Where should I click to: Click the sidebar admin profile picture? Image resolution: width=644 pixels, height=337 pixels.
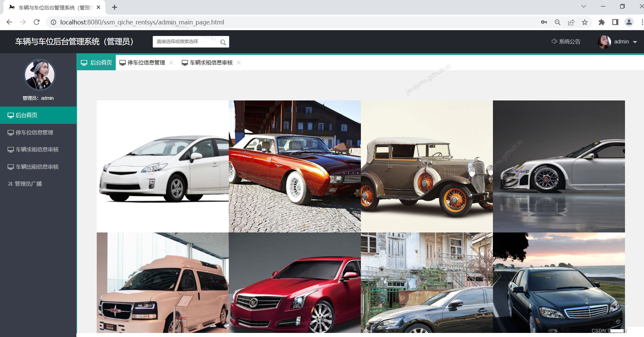click(x=39, y=75)
